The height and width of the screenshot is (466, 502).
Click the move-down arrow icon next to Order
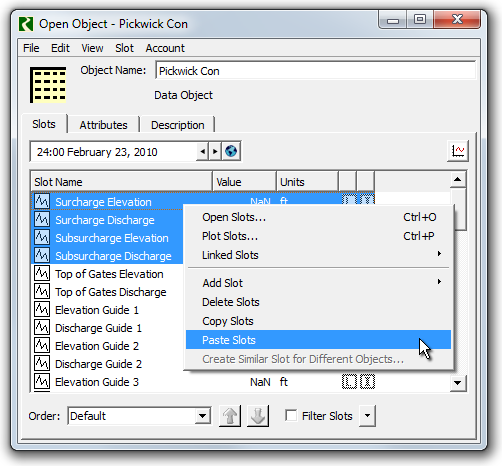point(258,416)
